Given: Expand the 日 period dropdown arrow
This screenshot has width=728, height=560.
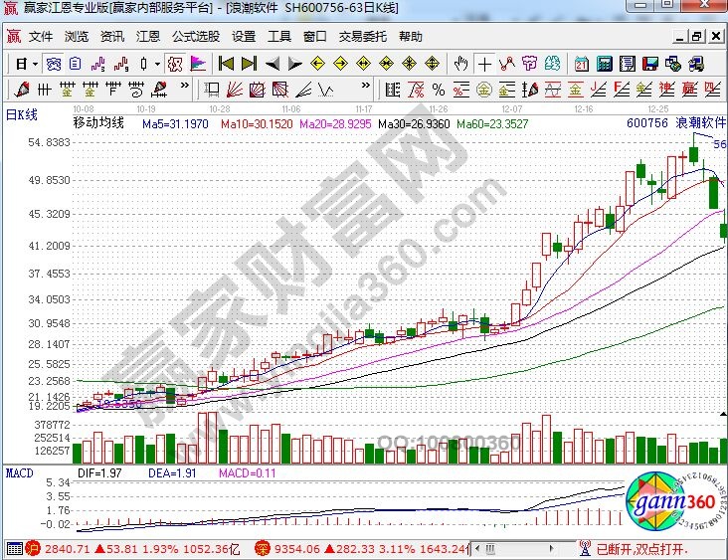Looking at the screenshot, I should (x=35, y=64).
